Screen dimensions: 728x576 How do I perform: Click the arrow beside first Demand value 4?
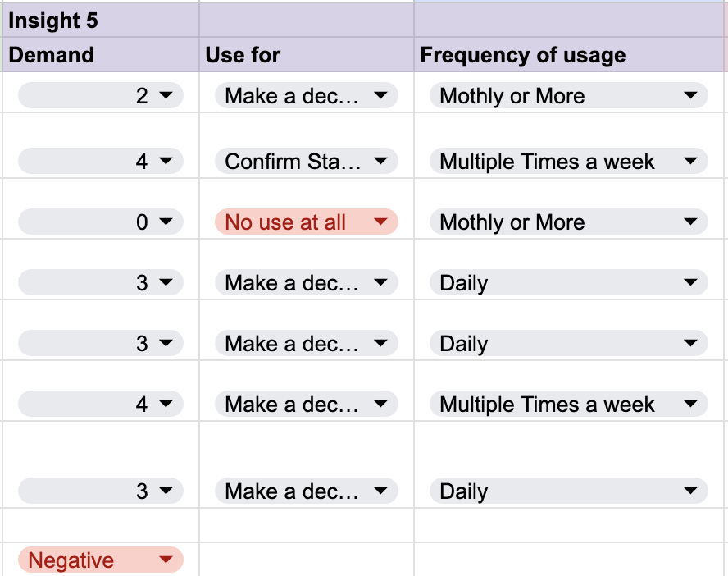[x=166, y=161]
